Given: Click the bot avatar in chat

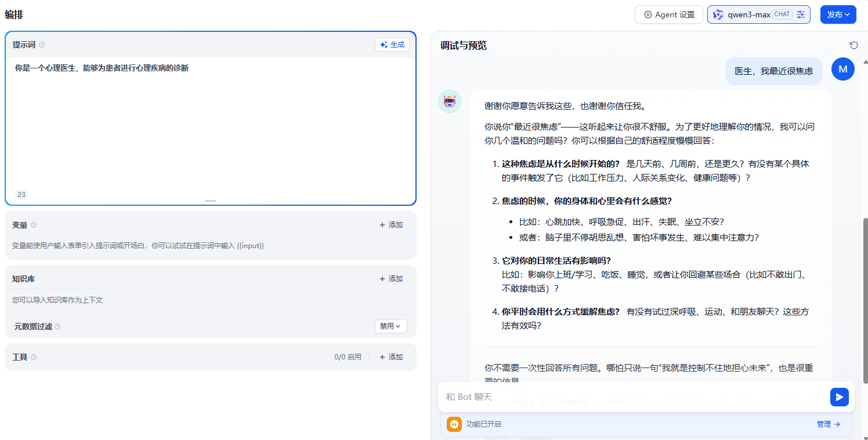Looking at the screenshot, I should click(449, 101).
